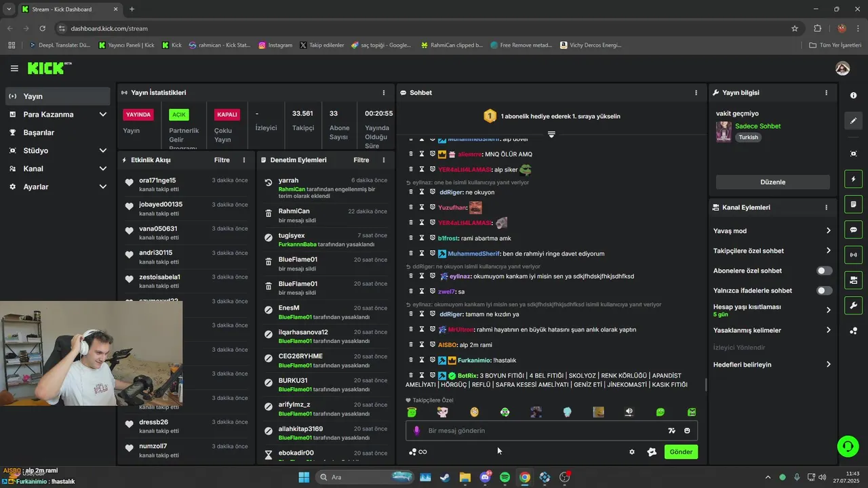Open Yayıncı Paneli | Kick bookmark
This screenshot has width=868, height=488.
127,45
